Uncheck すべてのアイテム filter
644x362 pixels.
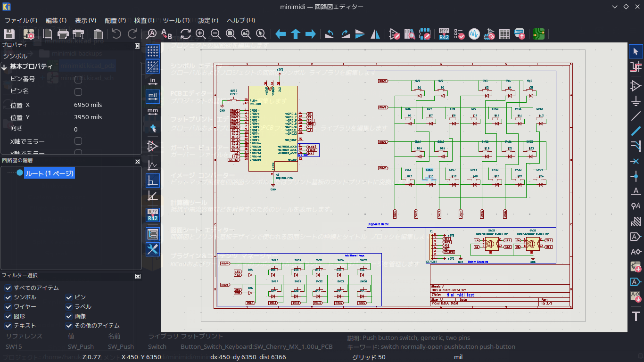point(8,288)
